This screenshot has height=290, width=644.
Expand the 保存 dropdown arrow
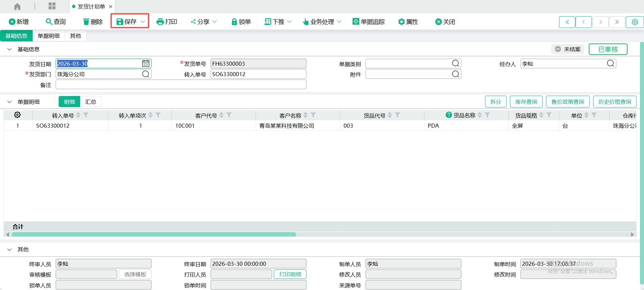point(143,22)
